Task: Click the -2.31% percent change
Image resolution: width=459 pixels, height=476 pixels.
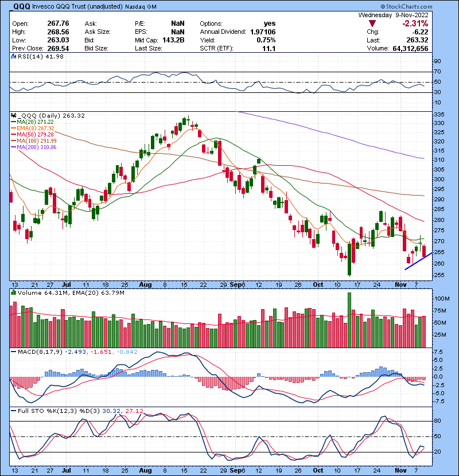Action: pos(415,24)
